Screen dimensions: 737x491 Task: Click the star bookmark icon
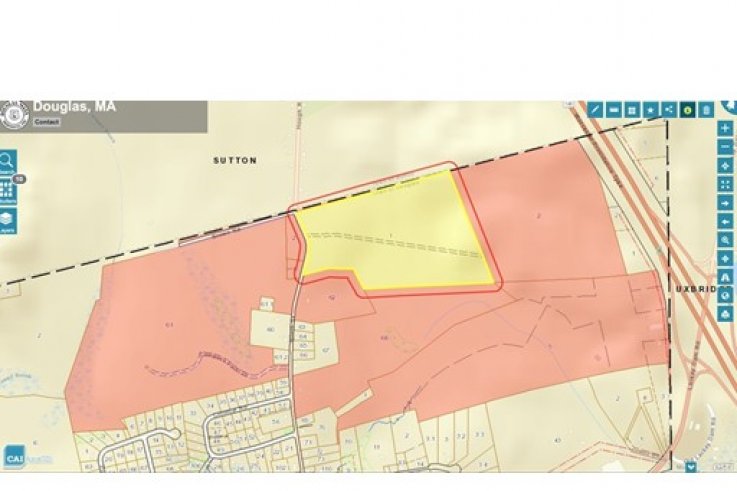[x=650, y=109]
